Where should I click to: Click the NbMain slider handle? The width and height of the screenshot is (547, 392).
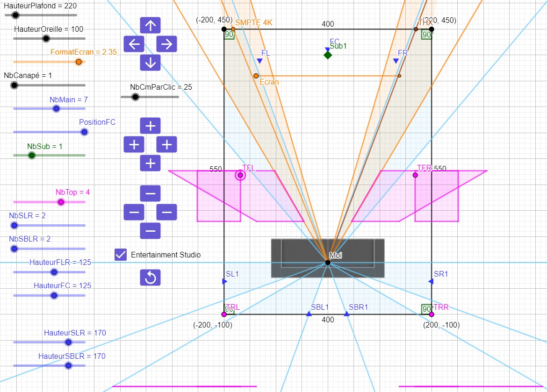56,108
